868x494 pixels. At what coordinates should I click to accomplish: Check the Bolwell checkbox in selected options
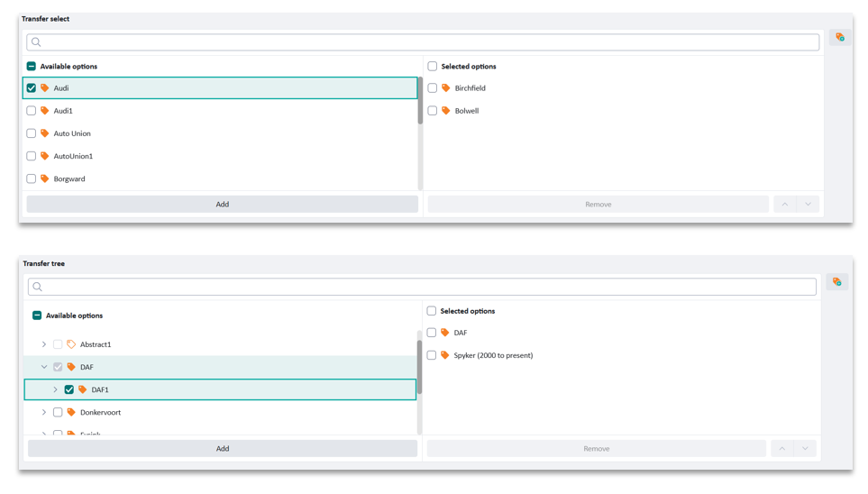433,111
